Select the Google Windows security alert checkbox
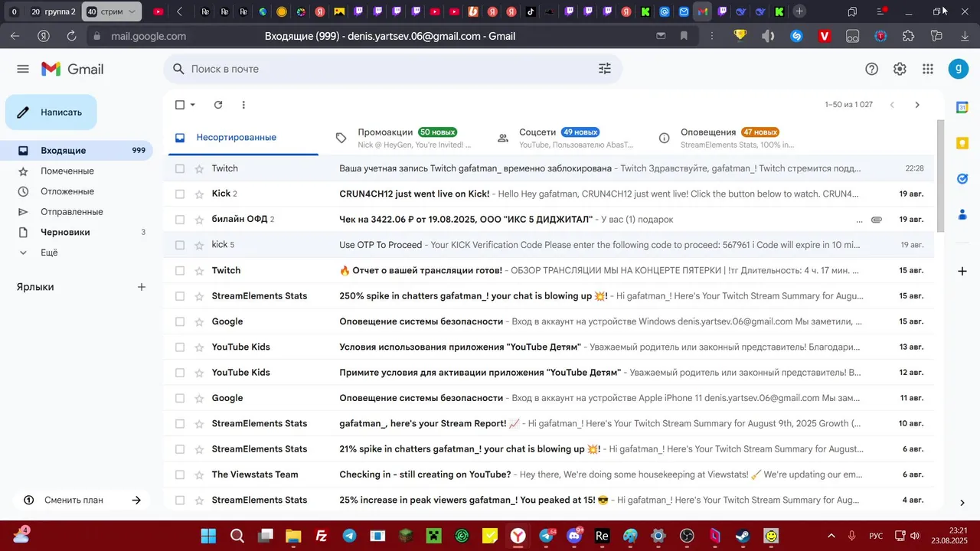Image resolution: width=980 pixels, height=551 pixels. 180,321
